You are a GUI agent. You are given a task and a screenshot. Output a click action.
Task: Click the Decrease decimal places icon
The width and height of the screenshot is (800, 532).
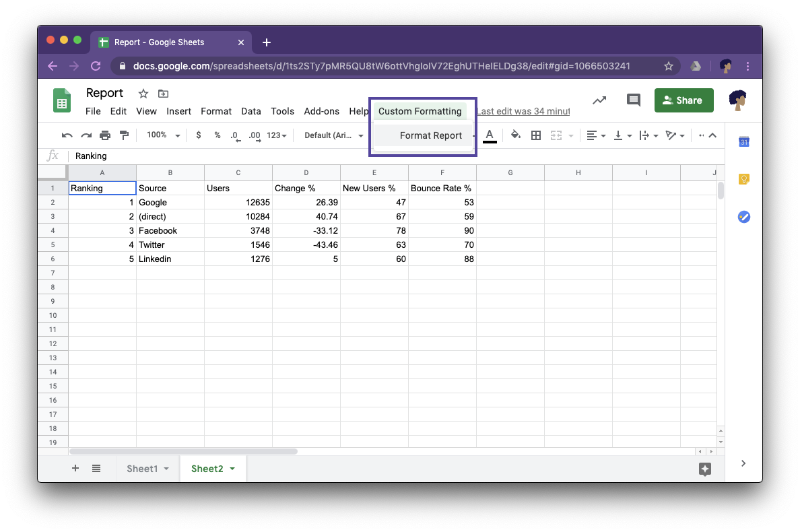click(235, 135)
